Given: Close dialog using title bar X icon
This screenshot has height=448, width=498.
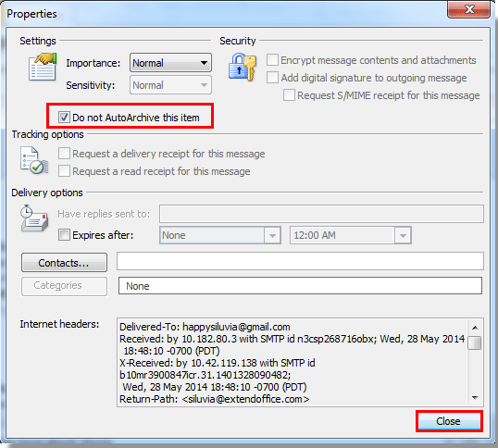Looking at the screenshot, I should (468, 9).
